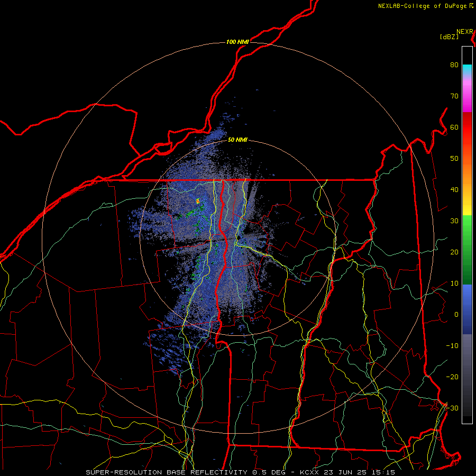Screen dimensions: 476x476
Task: Click the 10 value on the dBZ scale
Action: coord(454,283)
